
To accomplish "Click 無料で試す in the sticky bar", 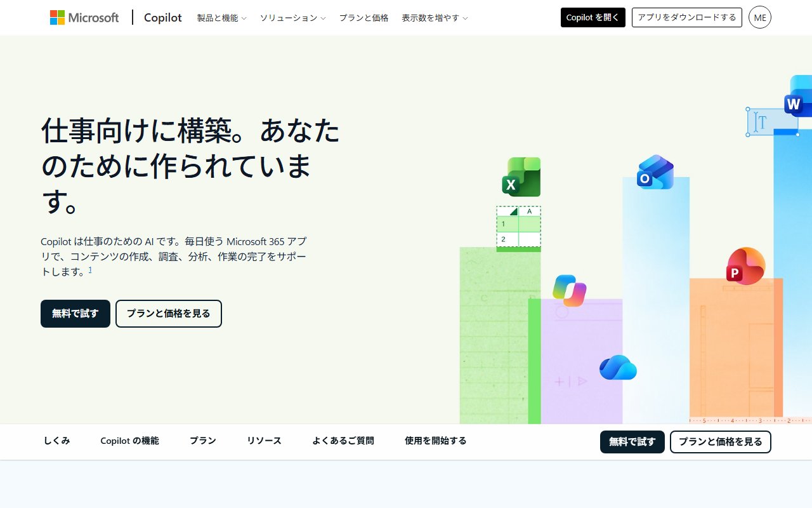I will pyautogui.click(x=632, y=442).
